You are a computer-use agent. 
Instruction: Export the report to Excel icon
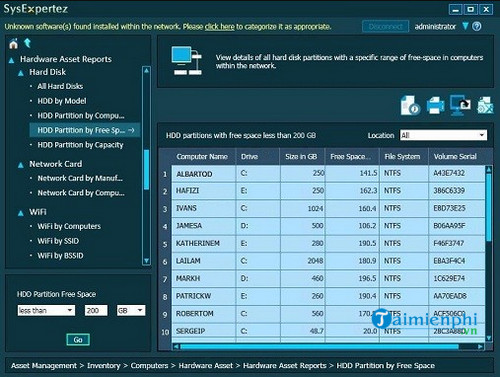point(485,105)
